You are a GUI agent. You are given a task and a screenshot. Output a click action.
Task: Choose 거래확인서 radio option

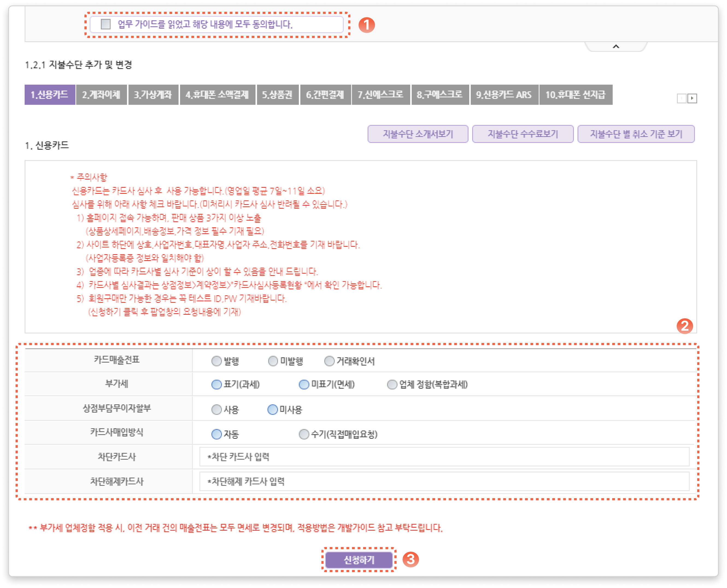(x=329, y=361)
